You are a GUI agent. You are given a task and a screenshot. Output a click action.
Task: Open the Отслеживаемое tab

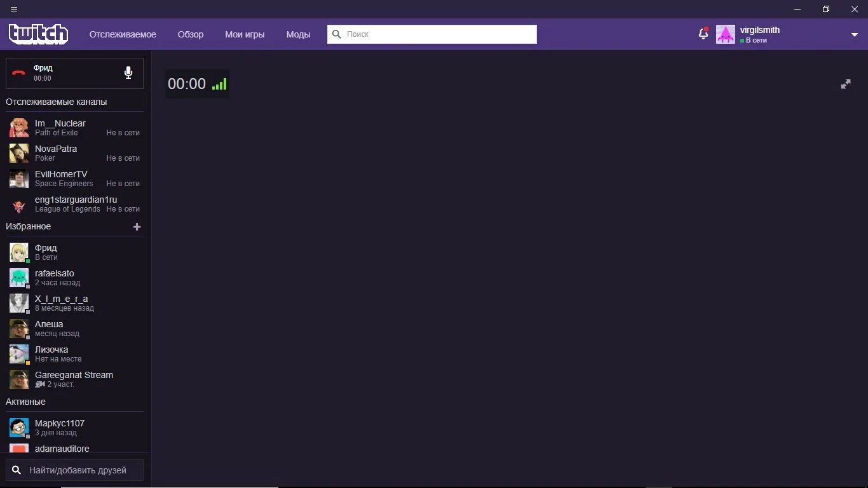pos(123,34)
